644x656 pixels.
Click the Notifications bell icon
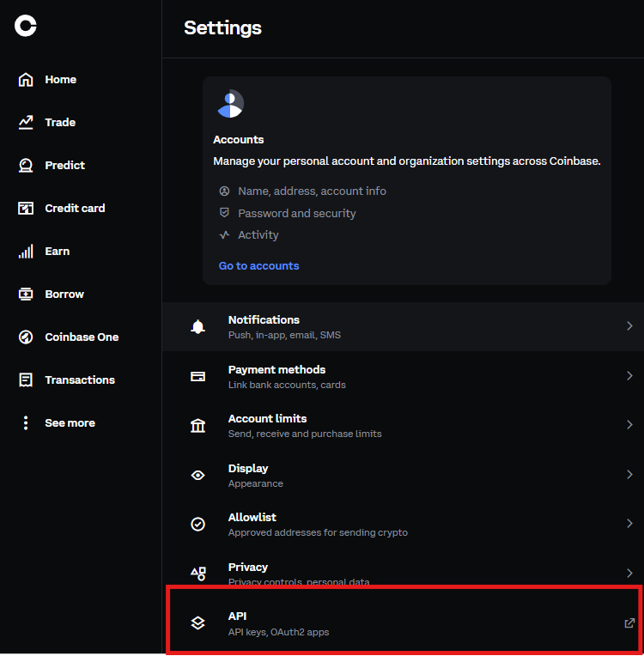tap(198, 326)
